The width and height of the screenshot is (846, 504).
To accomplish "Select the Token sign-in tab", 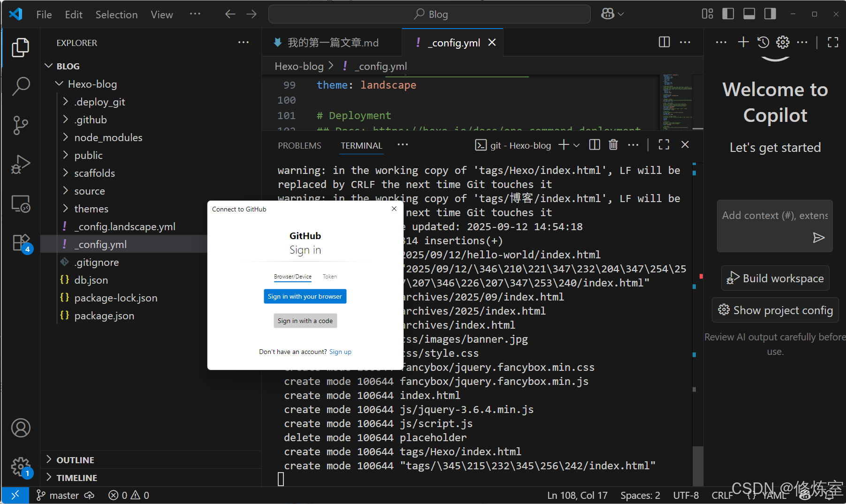I will click(329, 277).
